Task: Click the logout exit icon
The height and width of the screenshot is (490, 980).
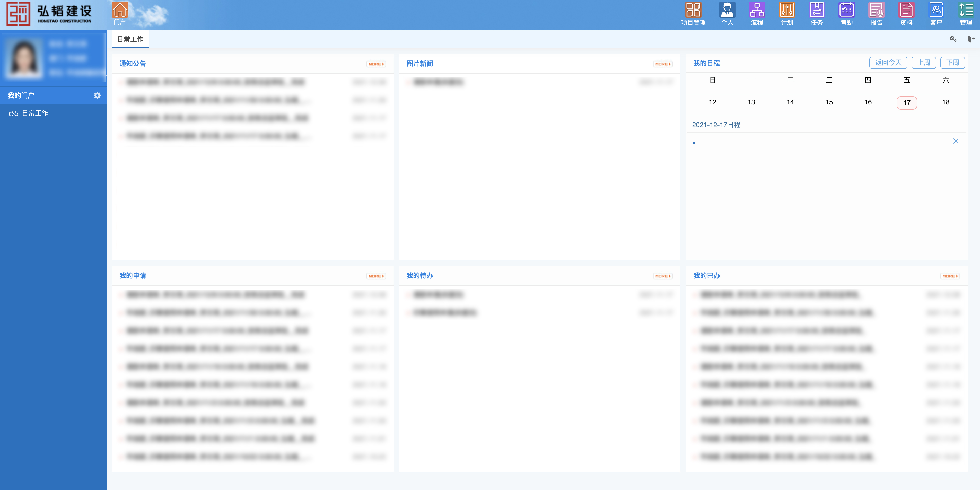Action: (971, 39)
